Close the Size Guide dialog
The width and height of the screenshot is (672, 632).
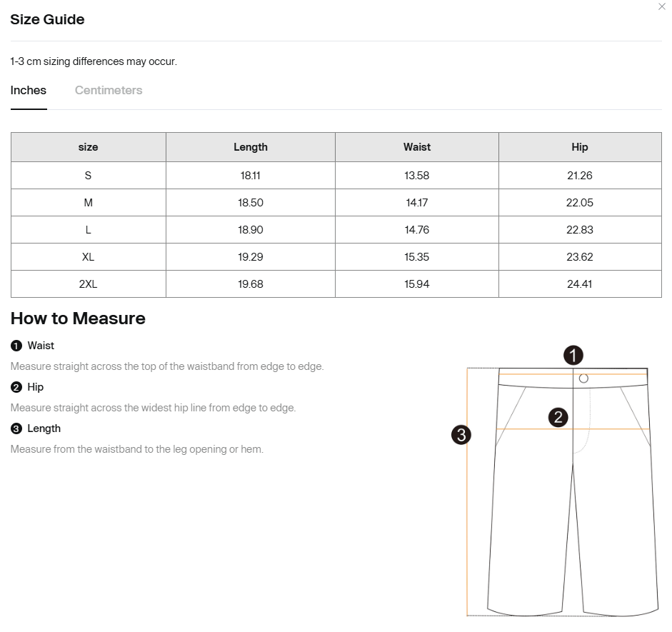coord(661,7)
